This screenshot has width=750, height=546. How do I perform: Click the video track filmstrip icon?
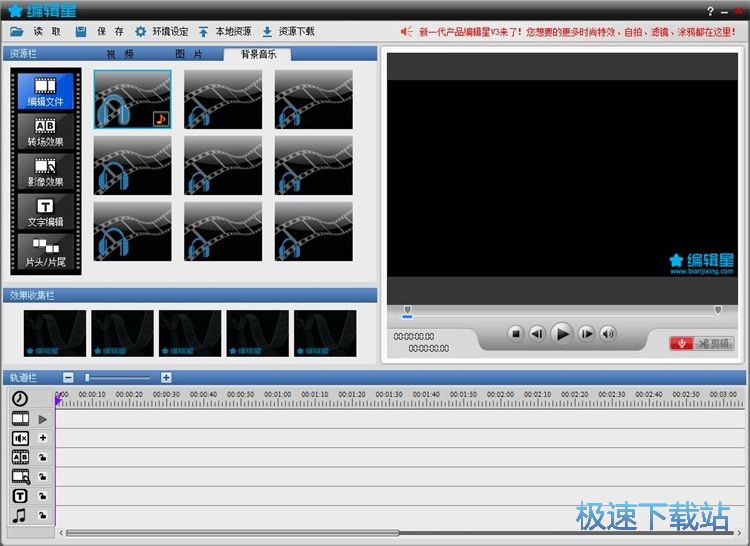point(20,419)
